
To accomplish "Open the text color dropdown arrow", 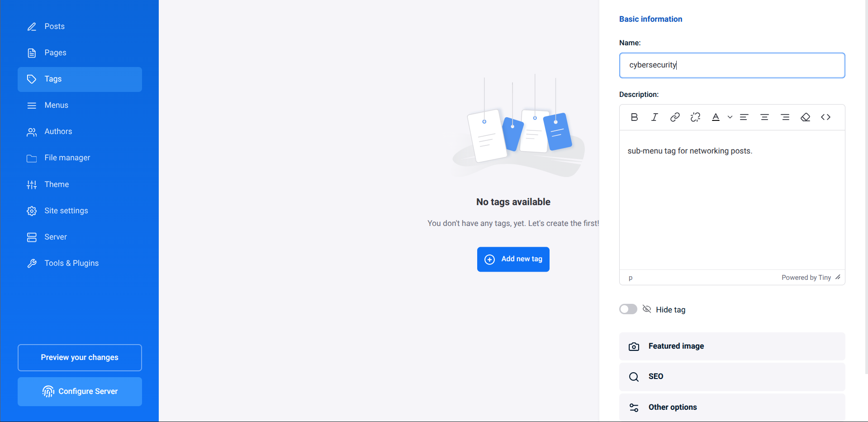I will pyautogui.click(x=729, y=117).
